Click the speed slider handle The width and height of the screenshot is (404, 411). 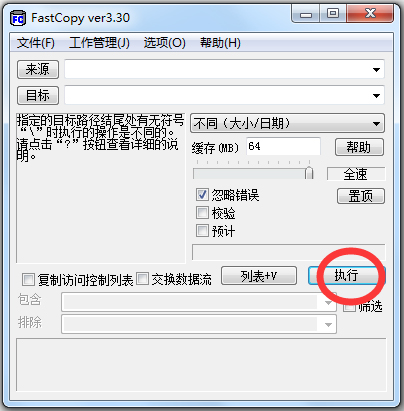pos(309,173)
